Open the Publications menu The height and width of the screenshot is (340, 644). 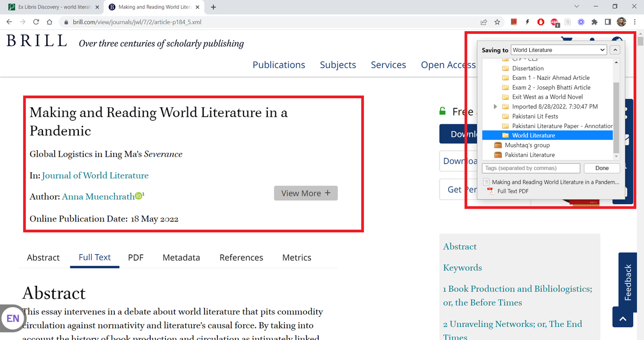(x=279, y=64)
